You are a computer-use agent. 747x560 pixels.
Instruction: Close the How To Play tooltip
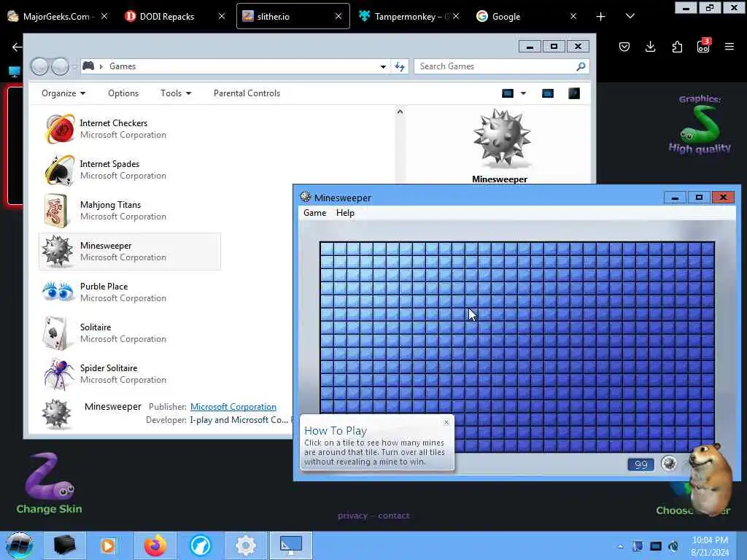(x=446, y=422)
